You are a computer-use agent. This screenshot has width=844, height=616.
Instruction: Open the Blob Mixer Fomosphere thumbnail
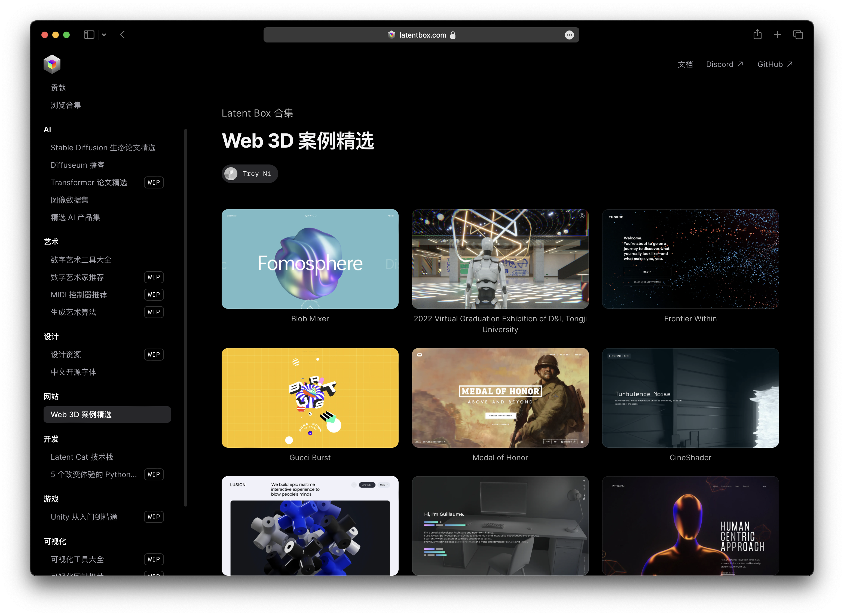pyautogui.click(x=310, y=259)
